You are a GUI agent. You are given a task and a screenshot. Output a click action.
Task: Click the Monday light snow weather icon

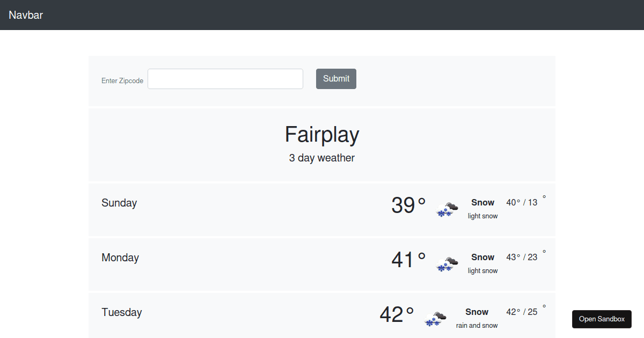click(x=447, y=263)
